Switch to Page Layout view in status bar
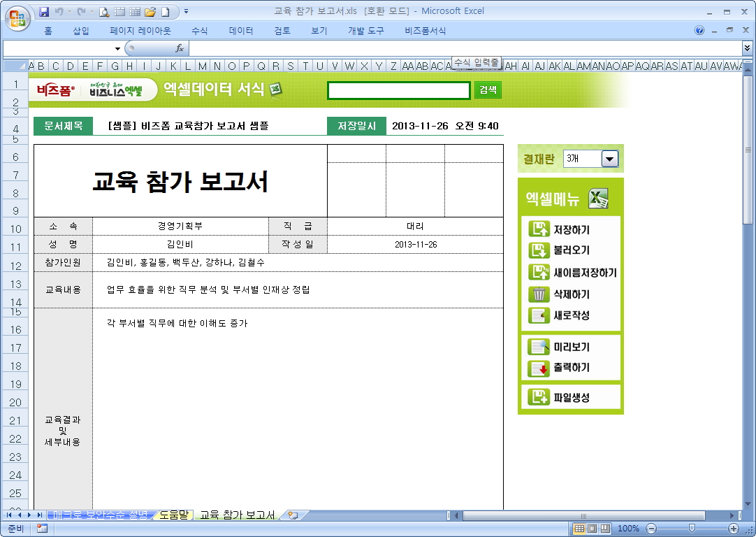 (593, 529)
